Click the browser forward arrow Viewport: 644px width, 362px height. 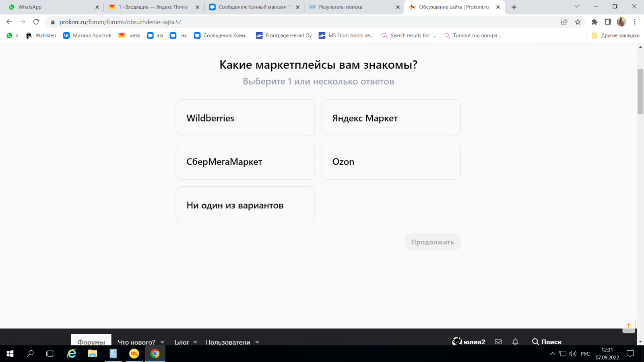tap(23, 22)
